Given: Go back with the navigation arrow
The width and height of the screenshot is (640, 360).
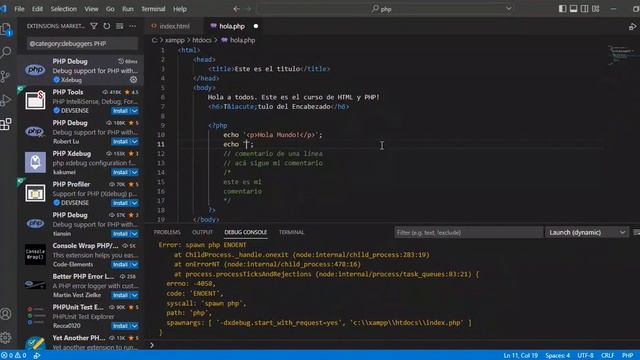Looking at the screenshot, I should [237, 9].
